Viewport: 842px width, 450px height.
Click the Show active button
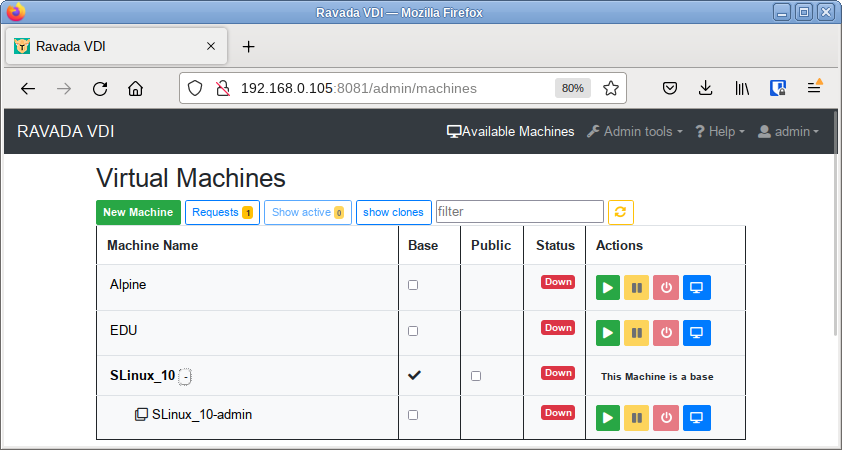pos(308,212)
